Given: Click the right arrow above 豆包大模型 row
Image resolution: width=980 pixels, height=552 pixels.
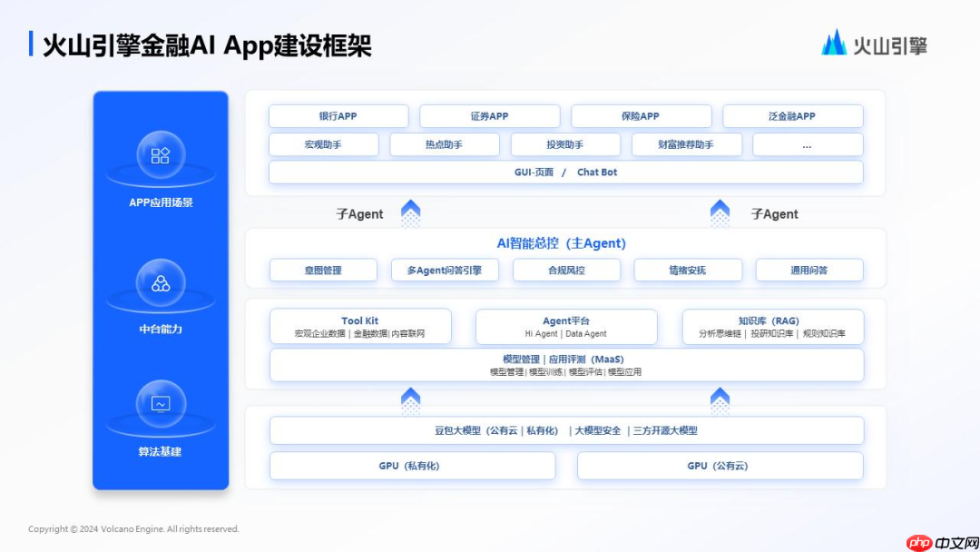Looking at the screenshot, I should click(x=720, y=400).
